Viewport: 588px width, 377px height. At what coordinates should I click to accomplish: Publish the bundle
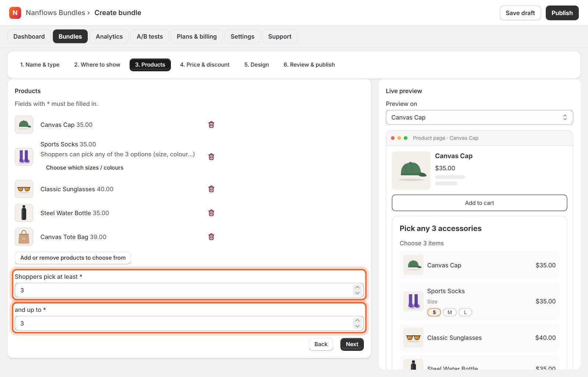coord(562,13)
